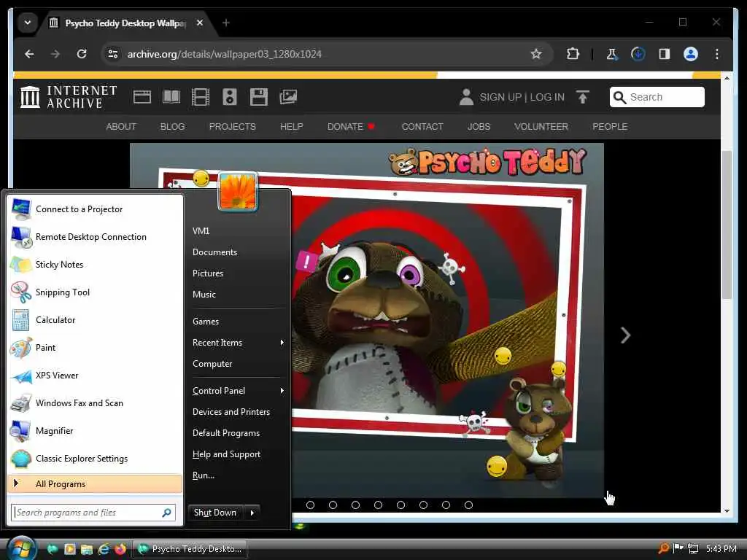Launch Internet Explorer from the taskbar
This screenshot has width=747, height=560.
click(x=104, y=549)
